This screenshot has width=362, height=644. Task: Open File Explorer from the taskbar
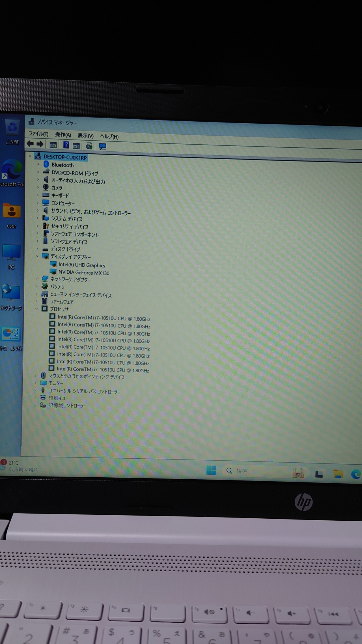[338, 473]
